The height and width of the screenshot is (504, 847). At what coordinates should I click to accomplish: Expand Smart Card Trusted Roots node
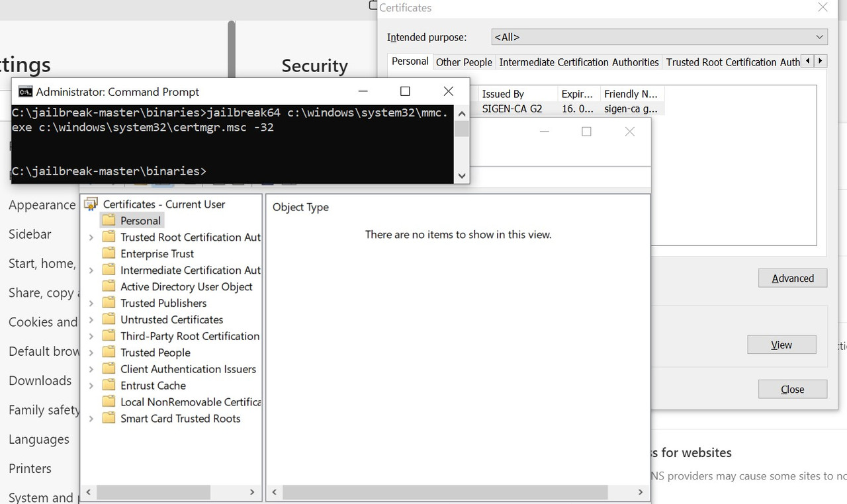pos(91,419)
